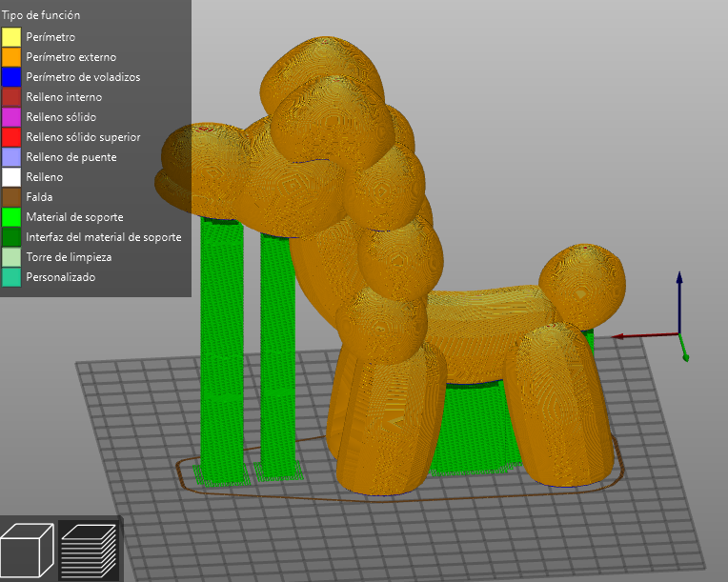Click the balloon dog's tail ball
Image resolution: width=728 pixels, height=582 pixels.
coord(582,287)
